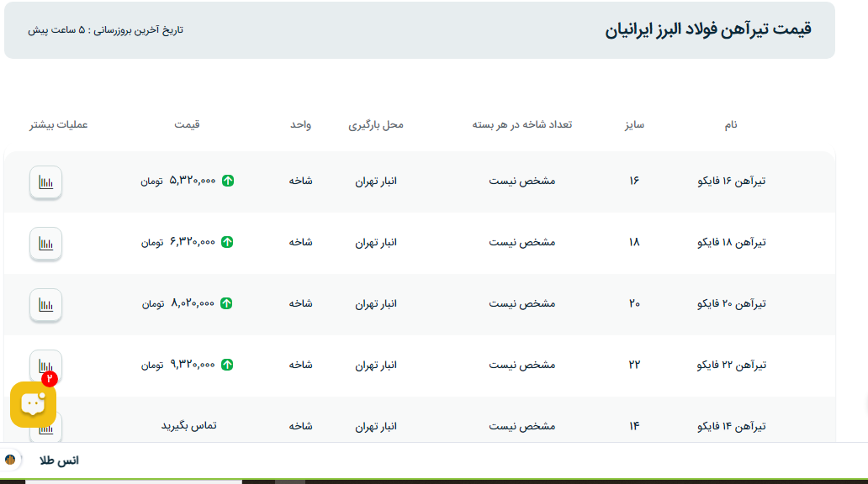The image size is (868, 484).
Task: Open the تیرآهن ۱۶ فایکو product name
Action: [x=732, y=181]
